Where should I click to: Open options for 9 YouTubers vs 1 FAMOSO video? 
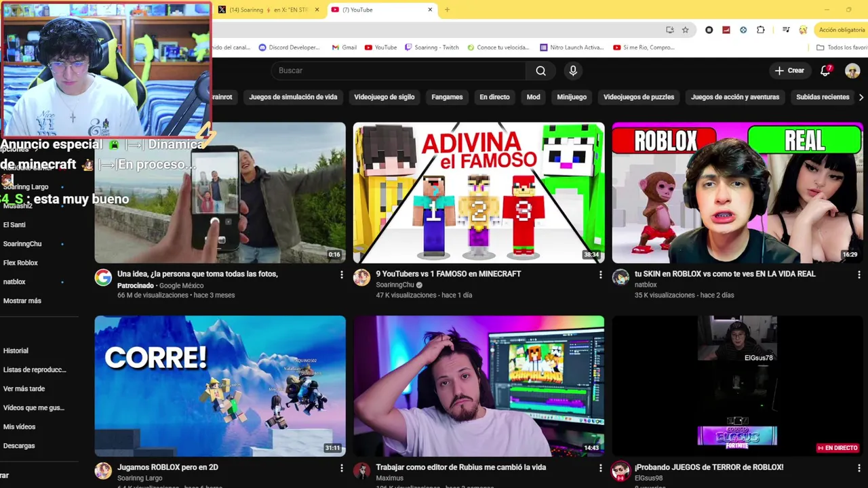[600, 274]
